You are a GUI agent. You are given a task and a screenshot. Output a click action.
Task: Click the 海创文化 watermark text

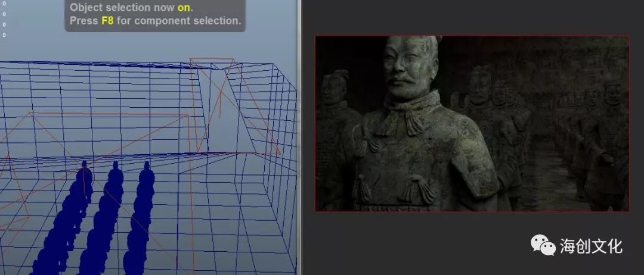point(591,246)
